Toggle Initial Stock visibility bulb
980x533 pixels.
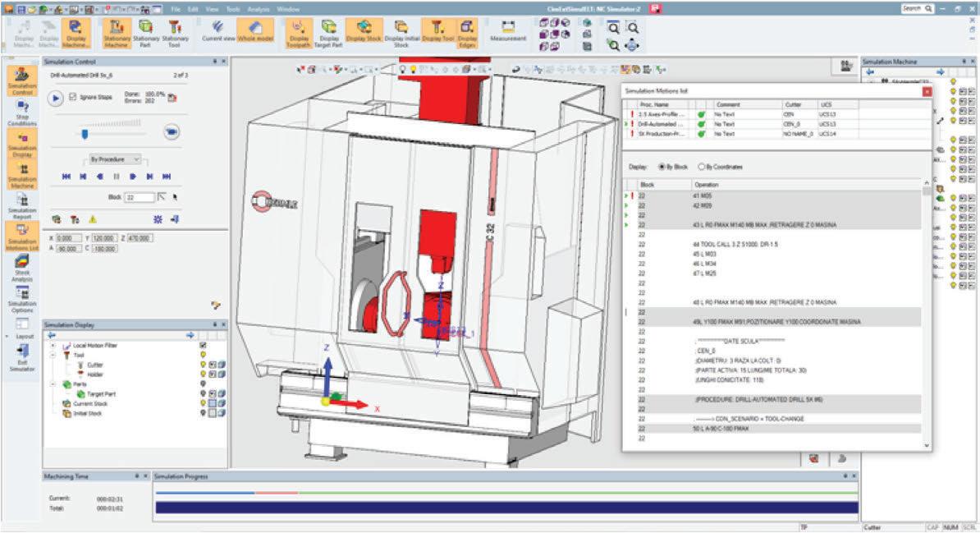[203, 414]
